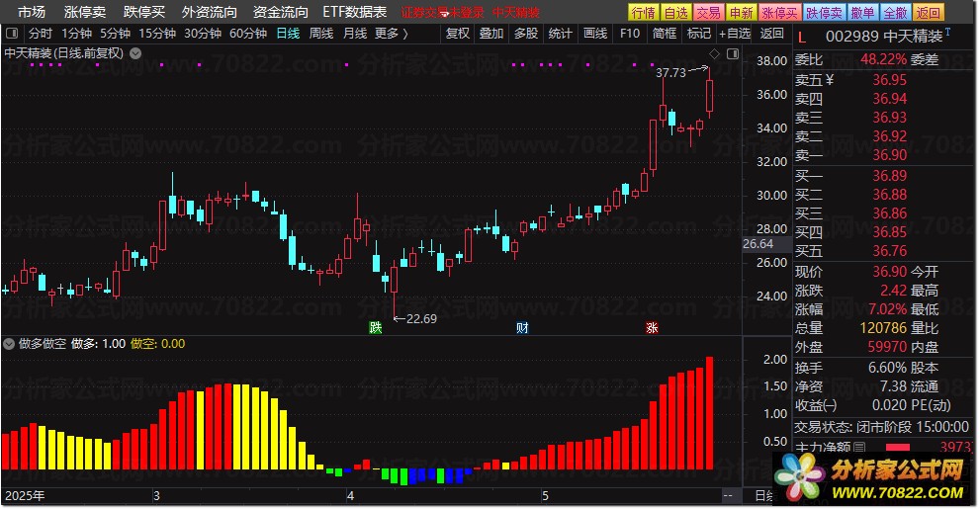
Task: Click the yellow 自选 button
Action: tap(675, 13)
